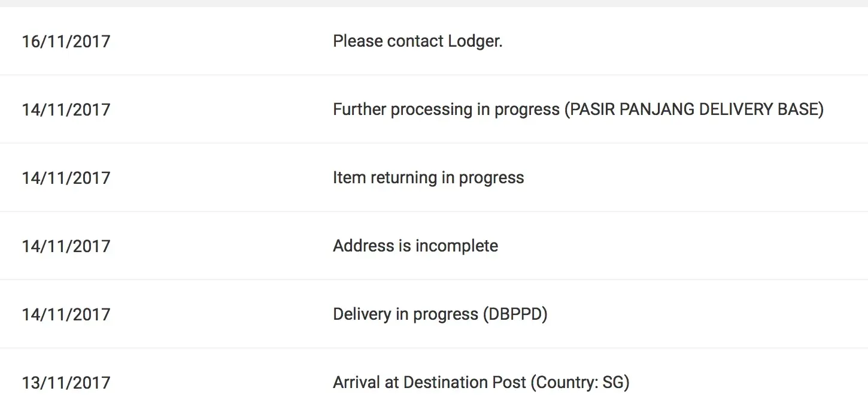Click the date beside 'Further processing in progress'

66,110
